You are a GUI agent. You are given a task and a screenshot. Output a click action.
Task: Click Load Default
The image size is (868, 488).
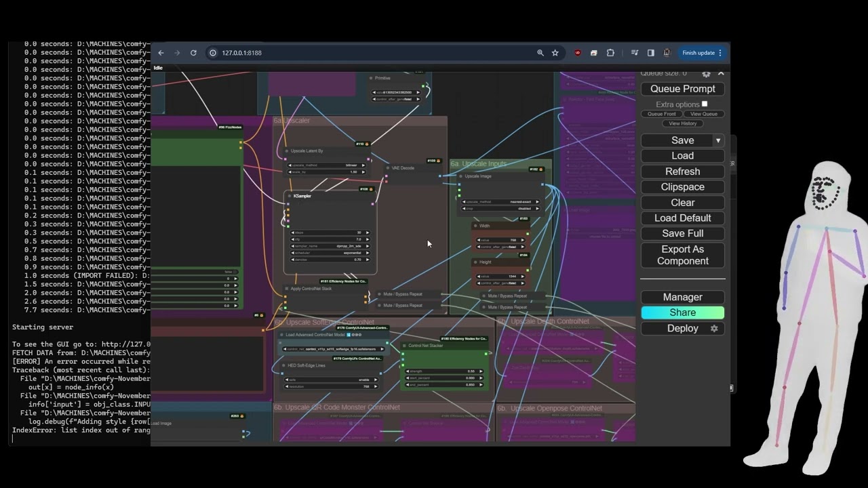[683, 218]
